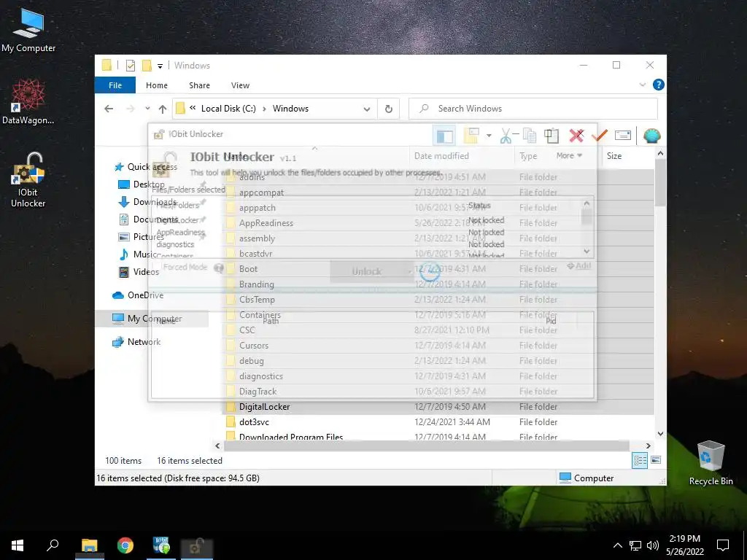Select the DataWagon desktop shortcut
Image resolution: width=747 pixels, height=560 pixels.
pos(28,101)
